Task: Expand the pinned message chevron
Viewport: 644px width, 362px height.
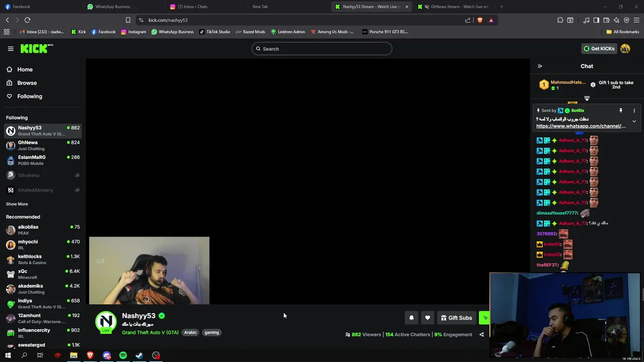Action: tap(634, 122)
